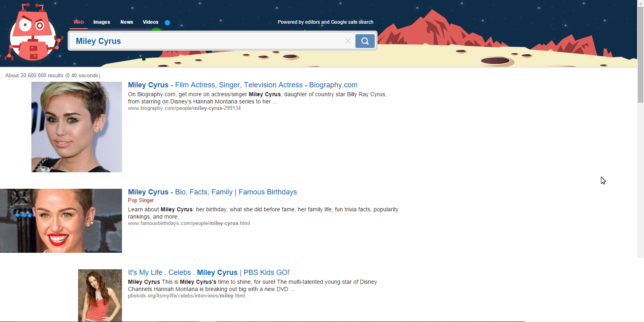
Task: Switch to the Images tab
Action: pyautogui.click(x=101, y=22)
